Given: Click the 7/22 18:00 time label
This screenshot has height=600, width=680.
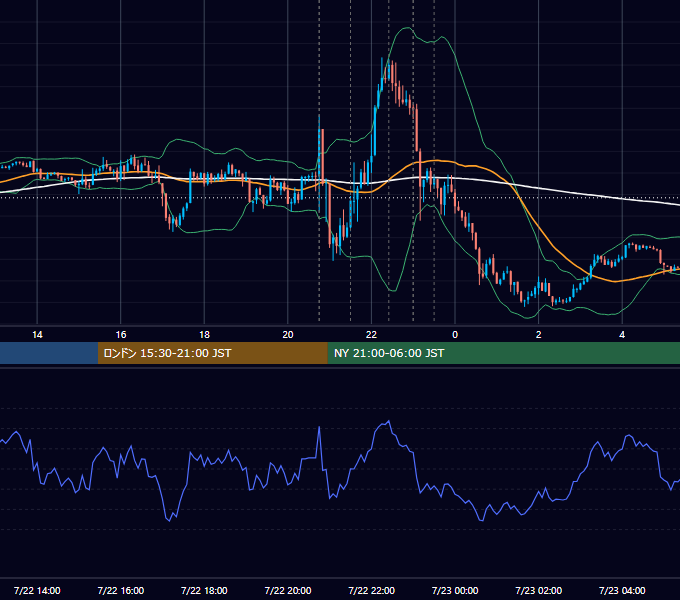Looking at the screenshot, I should (204, 590).
